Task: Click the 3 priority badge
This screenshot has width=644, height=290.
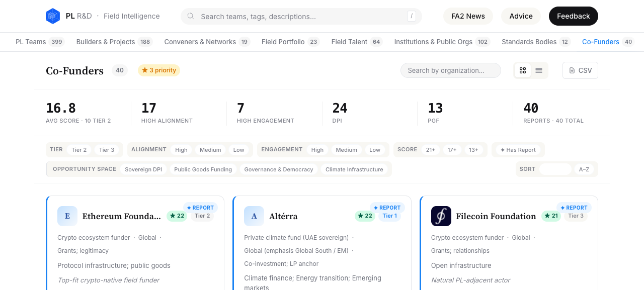Action: pos(159,70)
